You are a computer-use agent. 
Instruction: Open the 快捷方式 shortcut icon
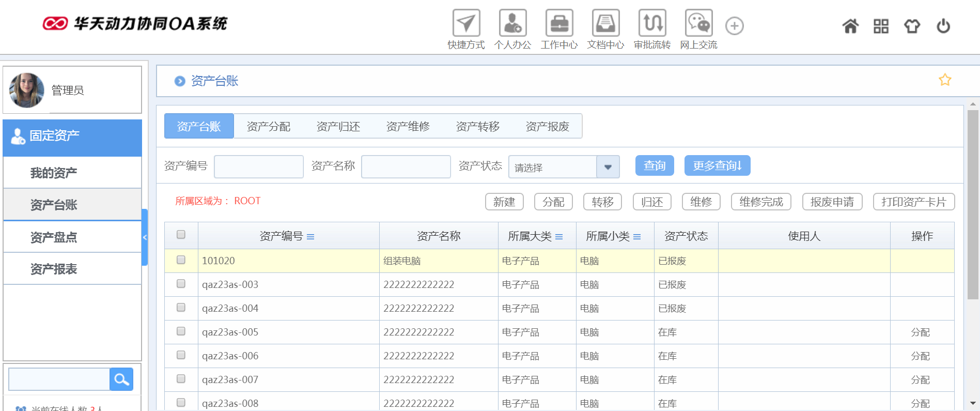pos(466,24)
